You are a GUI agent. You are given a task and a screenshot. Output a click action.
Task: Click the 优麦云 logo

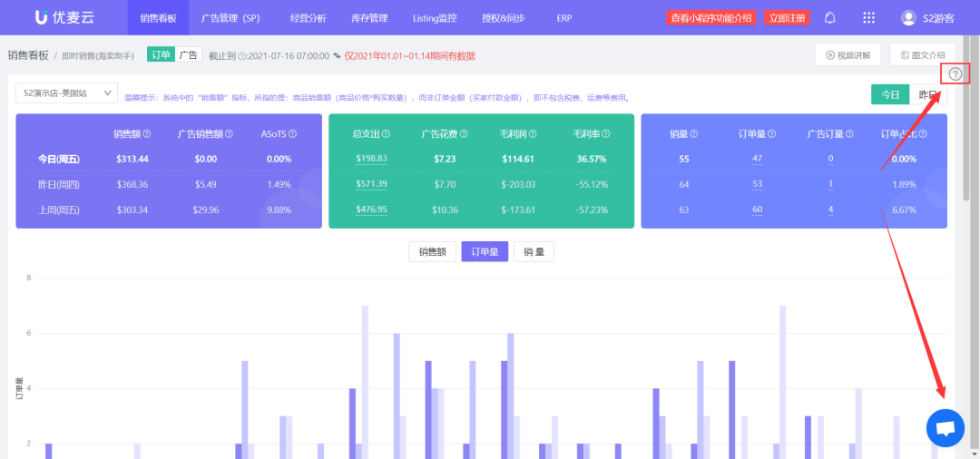64,17
